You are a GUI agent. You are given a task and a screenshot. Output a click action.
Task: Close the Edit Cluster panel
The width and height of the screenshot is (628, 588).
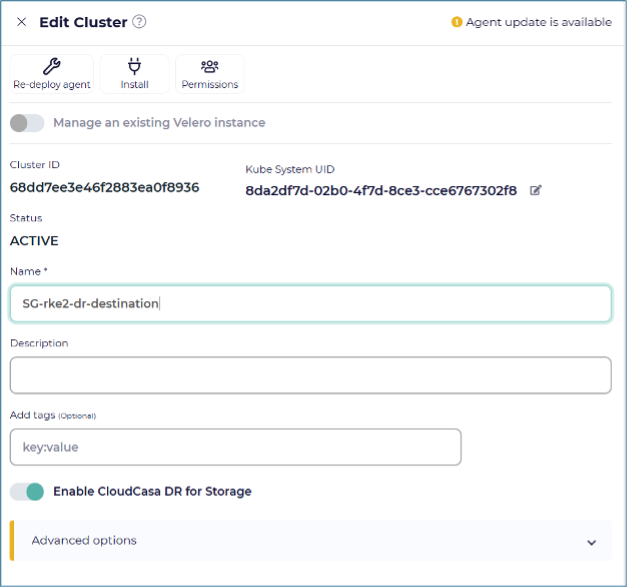[21, 22]
